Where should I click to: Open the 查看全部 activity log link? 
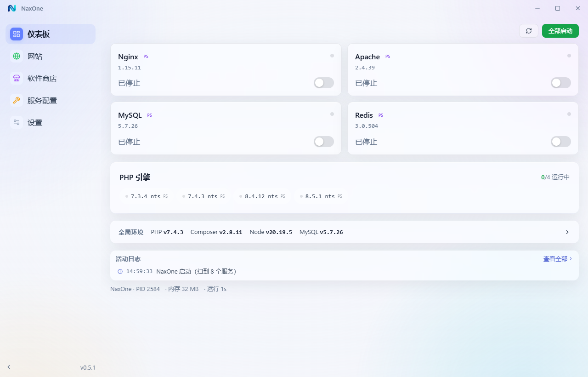click(x=558, y=259)
